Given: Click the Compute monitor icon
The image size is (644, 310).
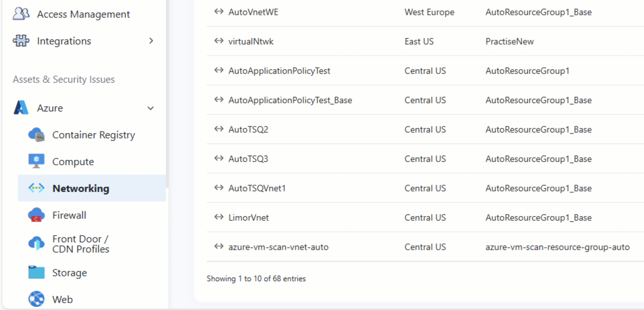Looking at the screenshot, I should coord(36,161).
